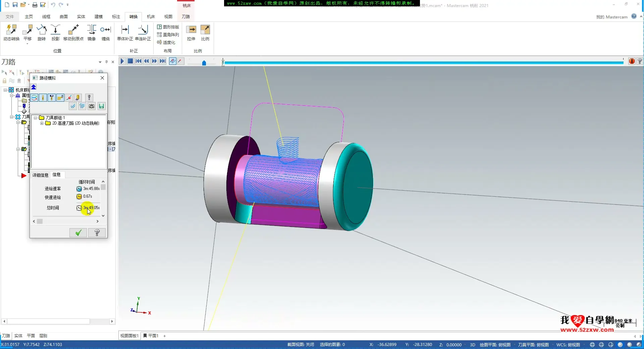Select the 旋转 (Rotate) tool
The height and width of the screenshot is (349, 644).
[42, 30]
